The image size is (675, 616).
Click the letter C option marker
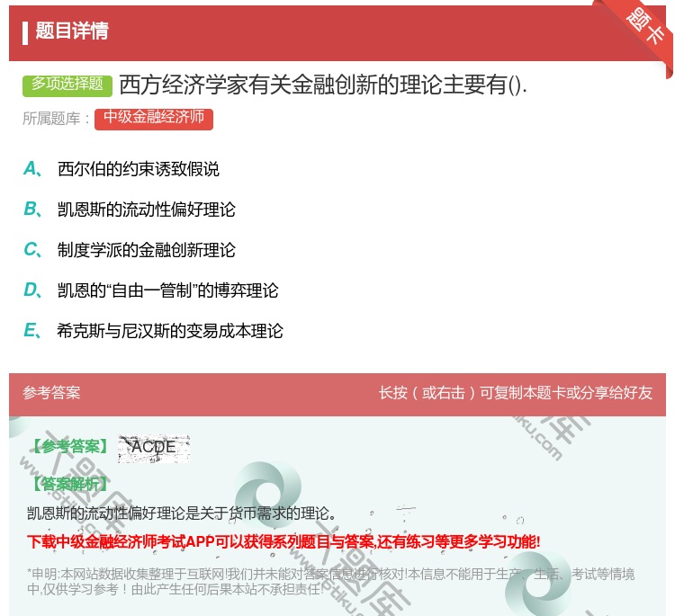tap(32, 249)
